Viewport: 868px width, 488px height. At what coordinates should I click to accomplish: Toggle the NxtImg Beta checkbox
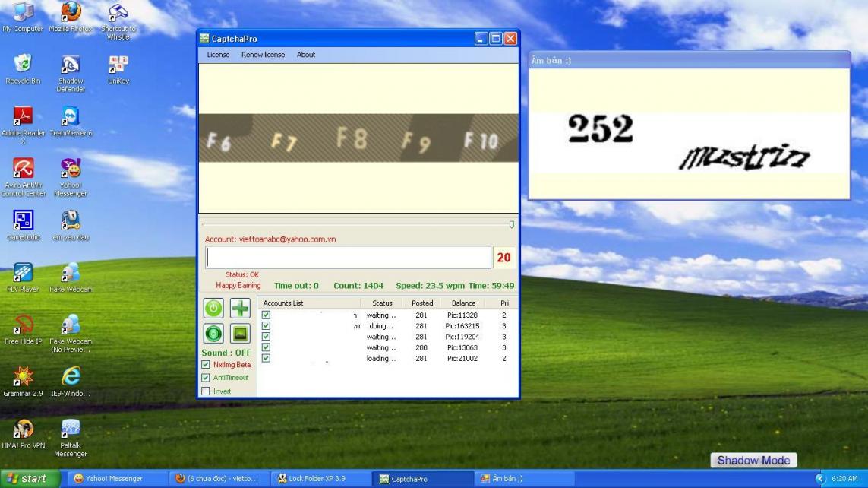point(206,364)
